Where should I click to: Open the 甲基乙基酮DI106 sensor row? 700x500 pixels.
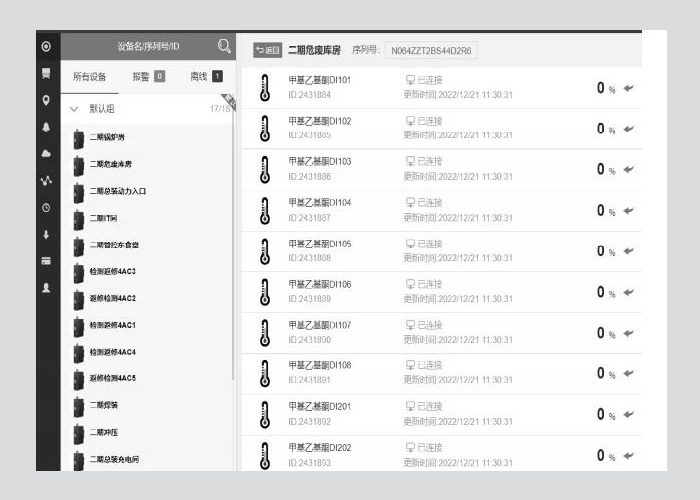point(440,291)
